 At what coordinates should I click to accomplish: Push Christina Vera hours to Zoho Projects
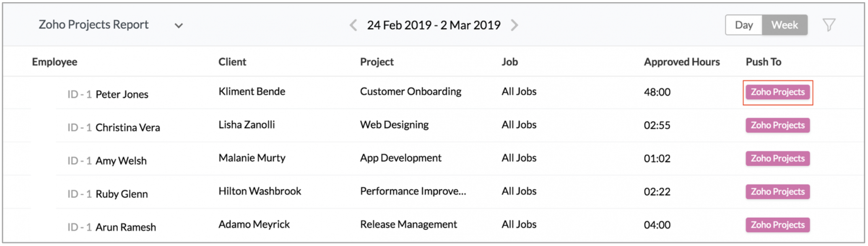tap(777, 125)
